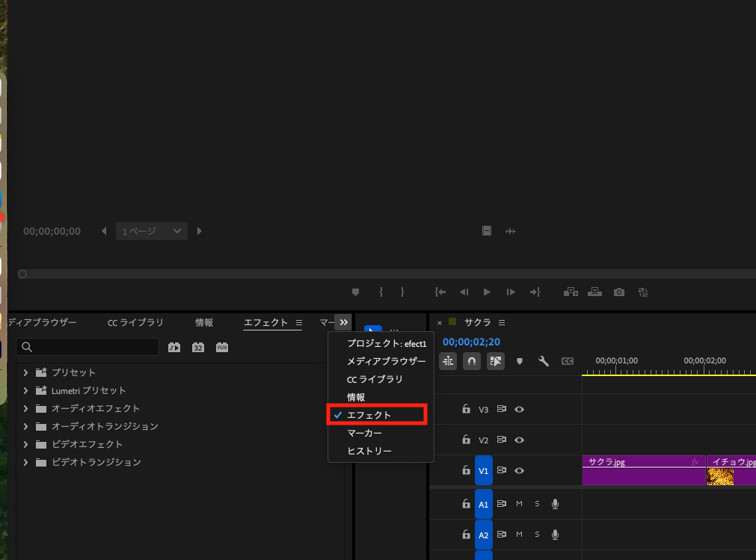The width and height of the screenshot is (756, 560).
Task: Open timeline display settings wrench
Action: (544, 361)
